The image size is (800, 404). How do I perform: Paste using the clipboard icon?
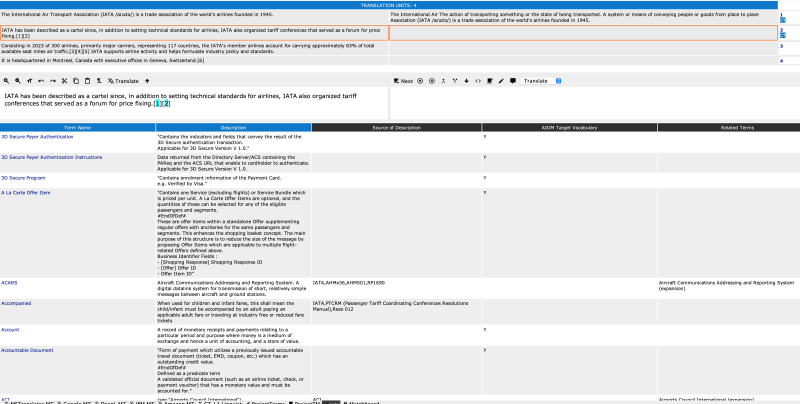click(87, 81)
